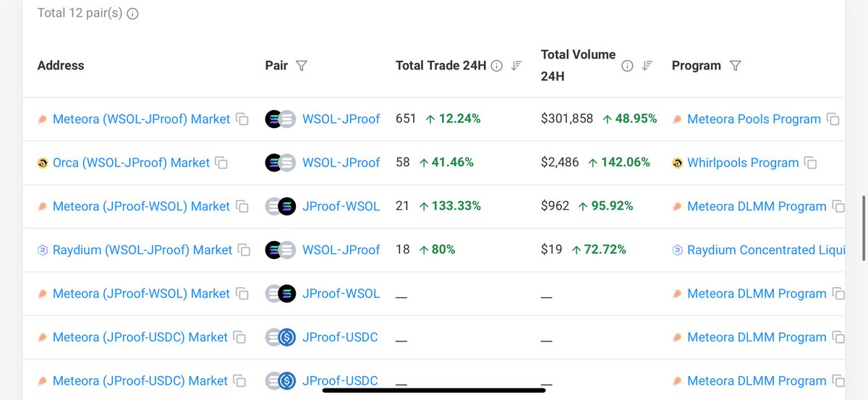This screenshot has width=868, height=400.
Task: Show info for Total Volume 24H column
Action: point(627,66)
